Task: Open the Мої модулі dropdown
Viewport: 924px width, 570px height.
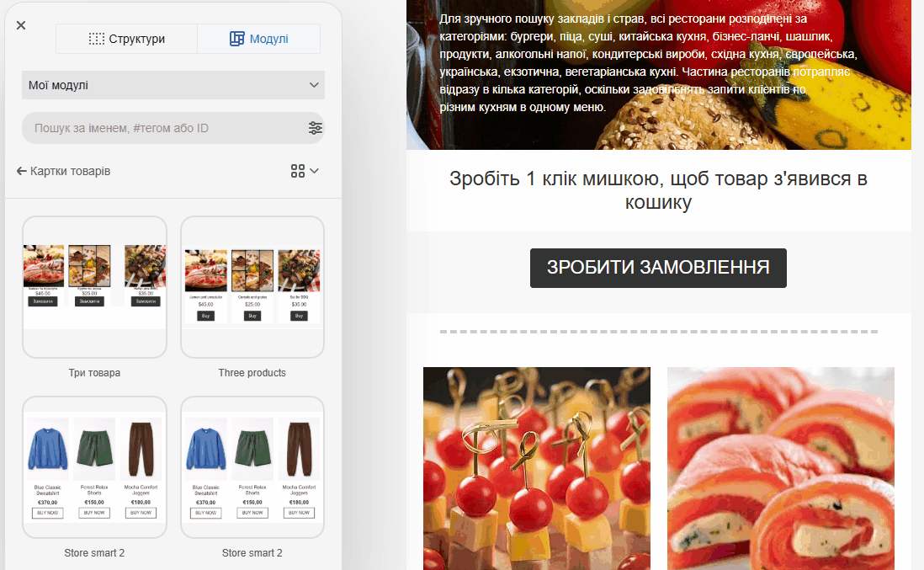Action: pyautogui.click(x=173, y=85)
